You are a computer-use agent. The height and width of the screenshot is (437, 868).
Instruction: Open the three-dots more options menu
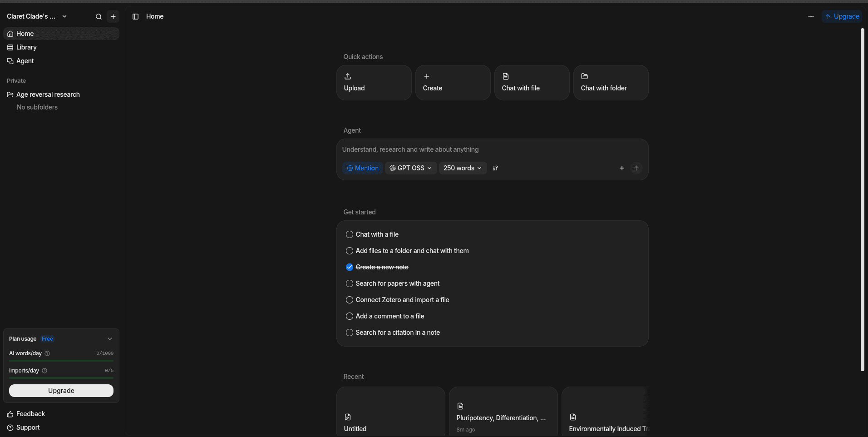(x=811, y=17)
